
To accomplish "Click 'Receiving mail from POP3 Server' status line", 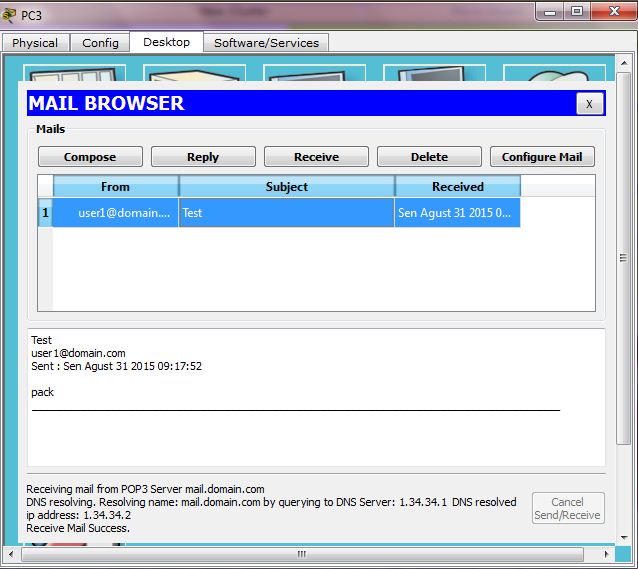I will pyautogui.click(x=145, y=489).
